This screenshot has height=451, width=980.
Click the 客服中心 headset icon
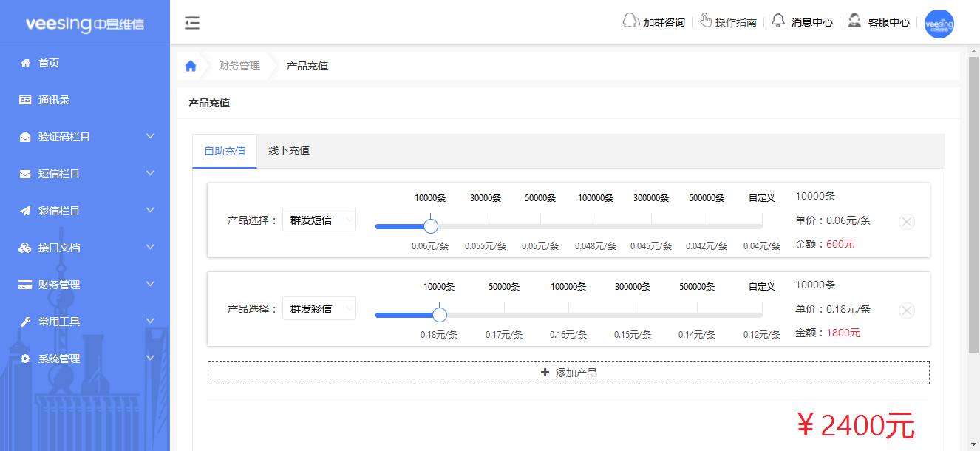pos(854,21)
